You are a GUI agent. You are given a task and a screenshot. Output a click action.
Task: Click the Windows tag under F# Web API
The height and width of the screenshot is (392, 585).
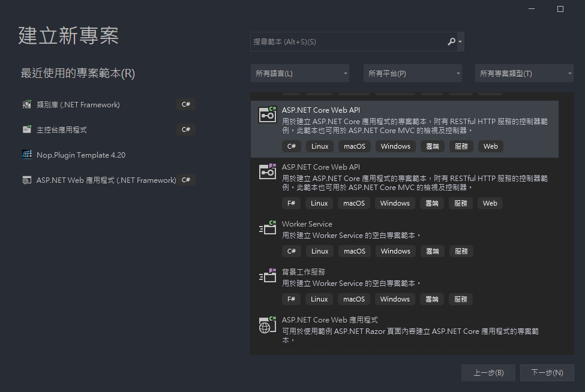395,203
